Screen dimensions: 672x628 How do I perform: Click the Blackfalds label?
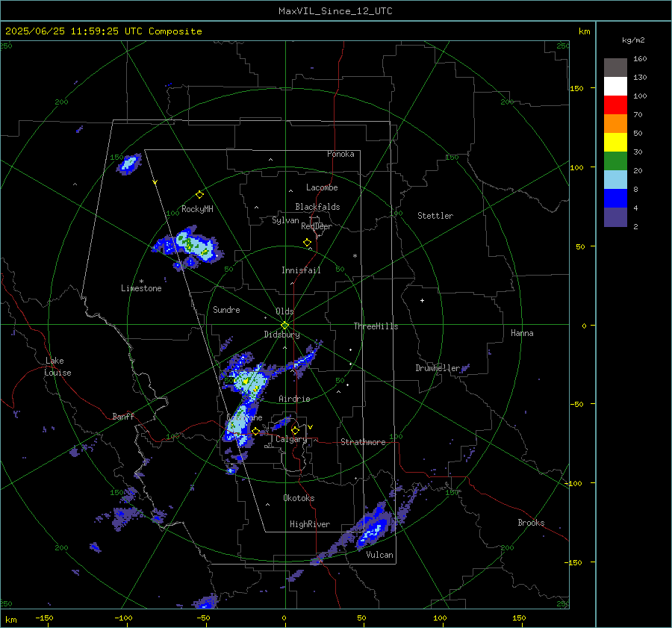point(317,207)
